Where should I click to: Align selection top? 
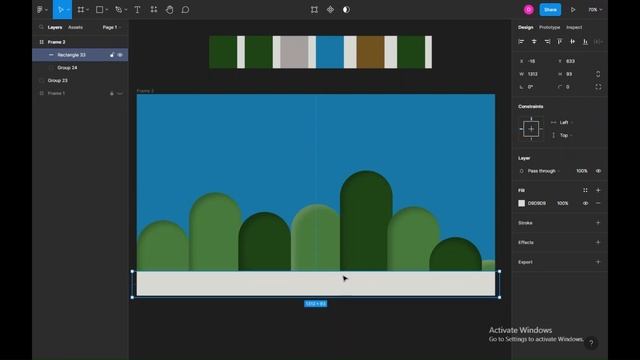560,42
